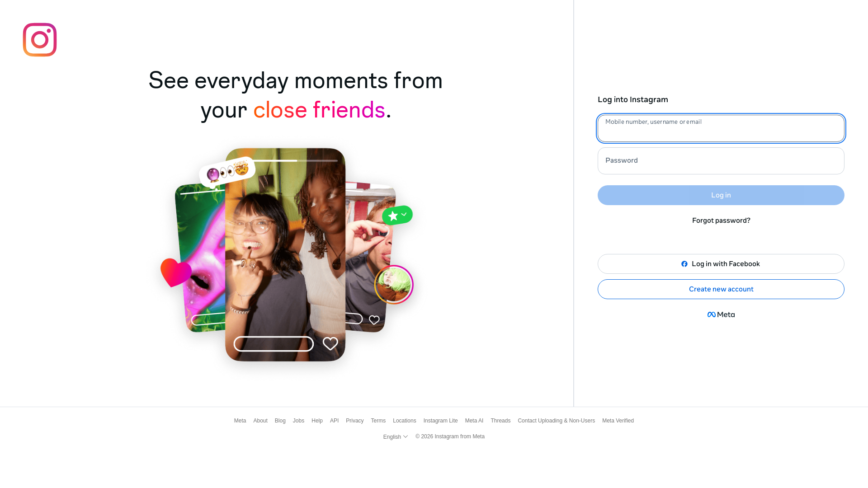Click the Meta logo under Create account
The height and width of the screenshot is (488, 868).
click(721, 314)
